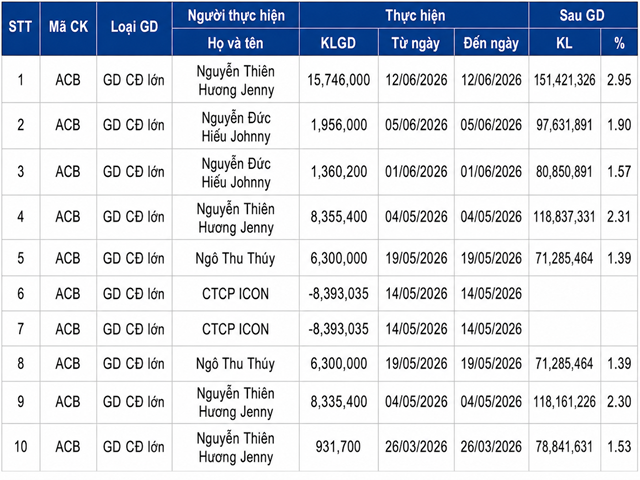The width and height of the screenshot is (640, 480).
Task: Click the 1.53 percent cell
Action: coord(619,447)
